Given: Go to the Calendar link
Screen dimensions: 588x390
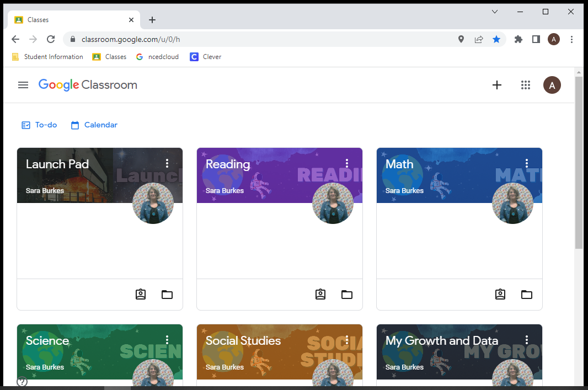Looking at the screenshot, I should point(94,125).
